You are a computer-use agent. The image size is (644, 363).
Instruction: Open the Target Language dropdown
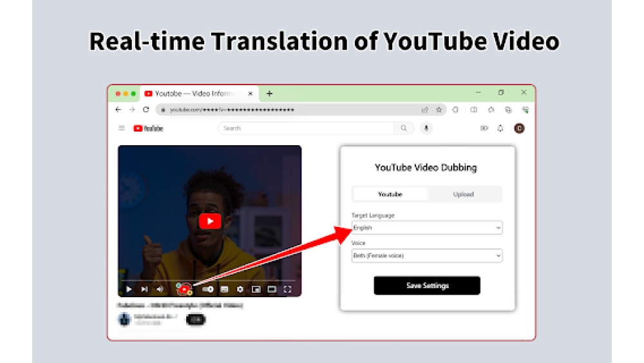coord(427,228)
